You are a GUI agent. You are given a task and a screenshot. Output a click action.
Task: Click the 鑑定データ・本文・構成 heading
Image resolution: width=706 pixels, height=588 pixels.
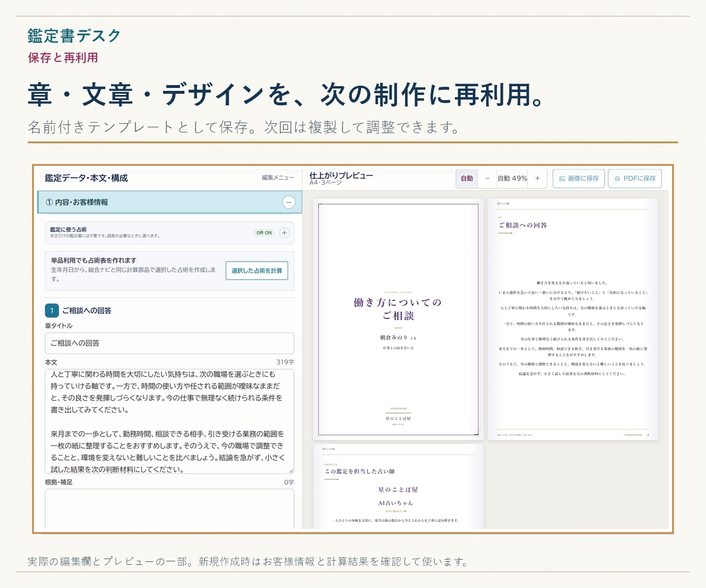(x=86, y=178)
